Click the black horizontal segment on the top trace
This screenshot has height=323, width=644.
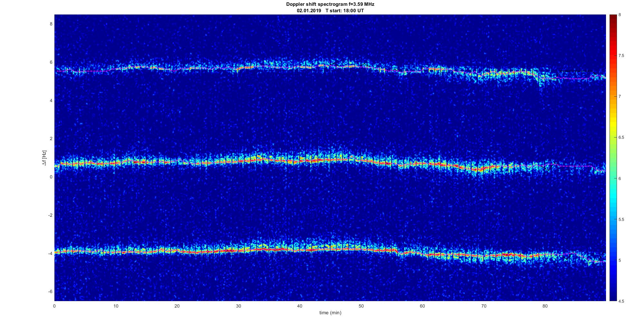pos(576,71)
